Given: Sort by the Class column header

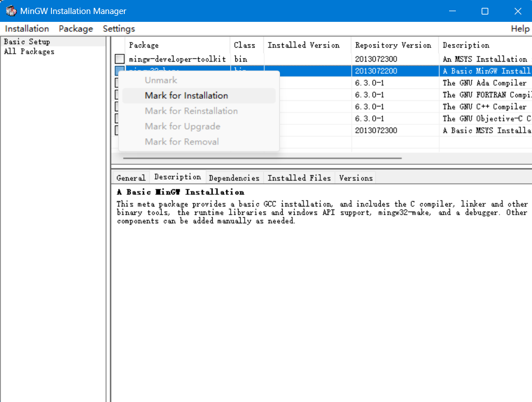Looking at the screenshot, I should click(246, 45).
